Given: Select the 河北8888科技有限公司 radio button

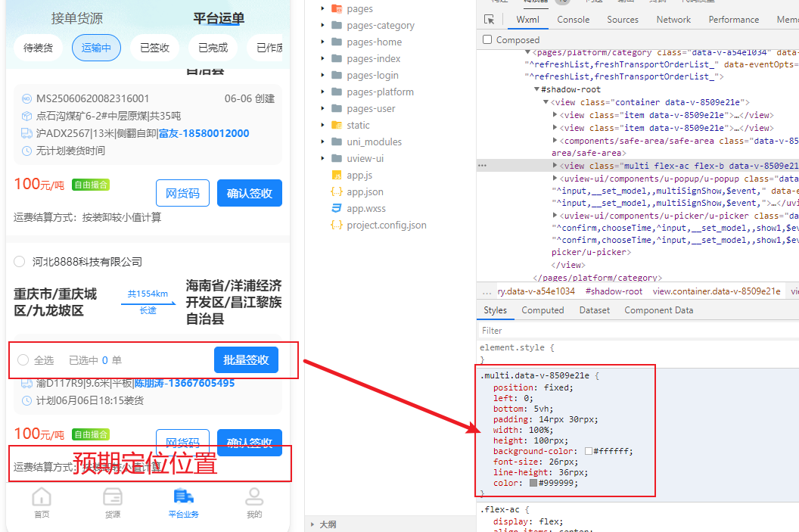Looking at the screenshot, I should [20, 262].
